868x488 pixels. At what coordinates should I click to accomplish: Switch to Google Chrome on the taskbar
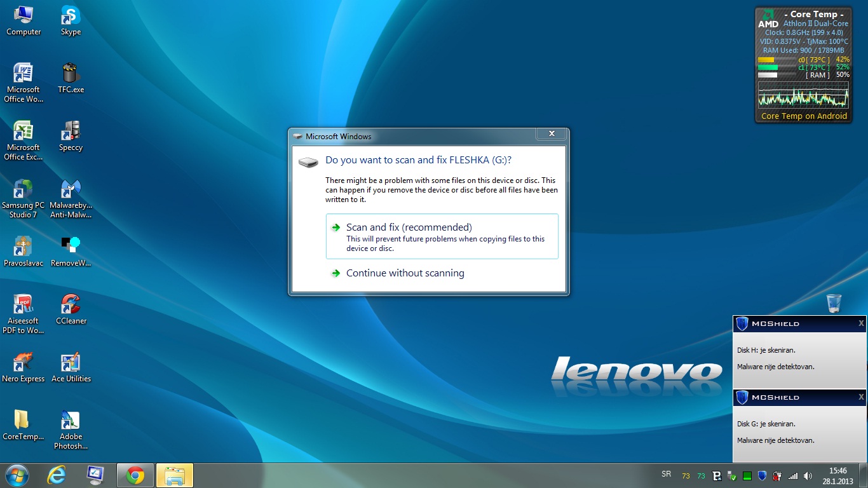(x=135, y=475)
